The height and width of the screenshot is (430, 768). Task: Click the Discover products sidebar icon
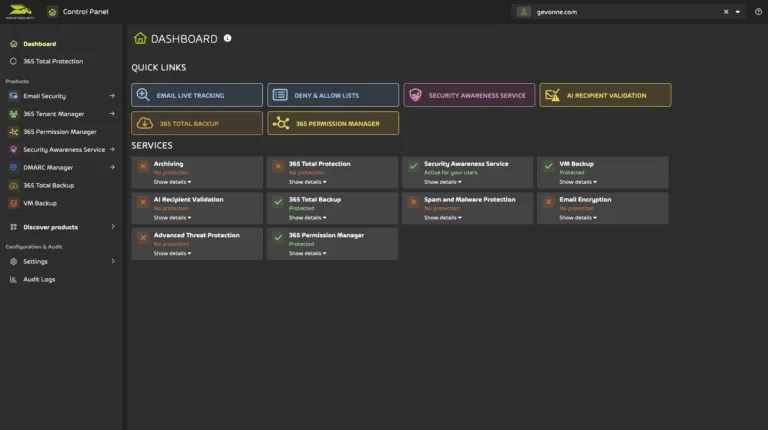[14, 227]
